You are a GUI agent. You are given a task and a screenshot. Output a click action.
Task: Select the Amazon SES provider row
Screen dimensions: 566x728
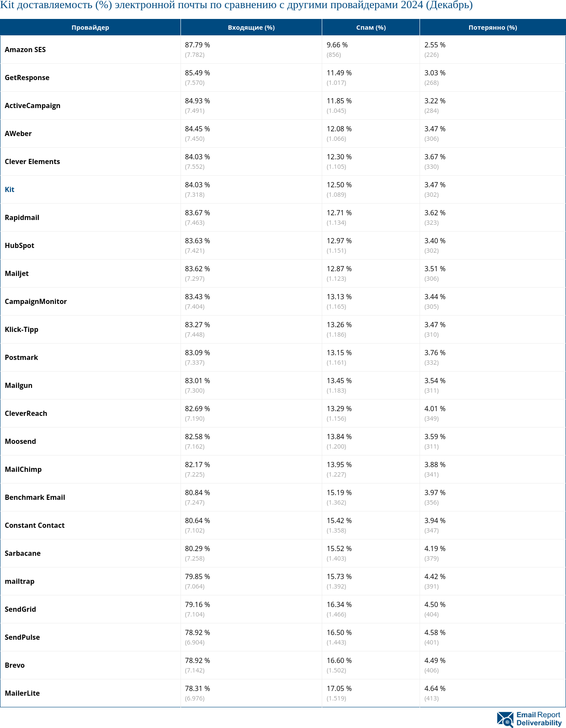tap(25, 50)
